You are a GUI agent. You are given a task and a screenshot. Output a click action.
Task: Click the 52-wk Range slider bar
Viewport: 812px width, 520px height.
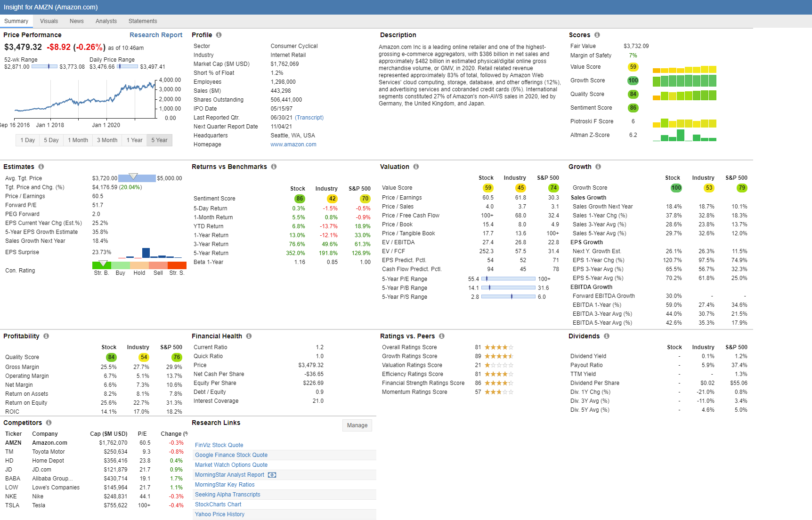44,67
